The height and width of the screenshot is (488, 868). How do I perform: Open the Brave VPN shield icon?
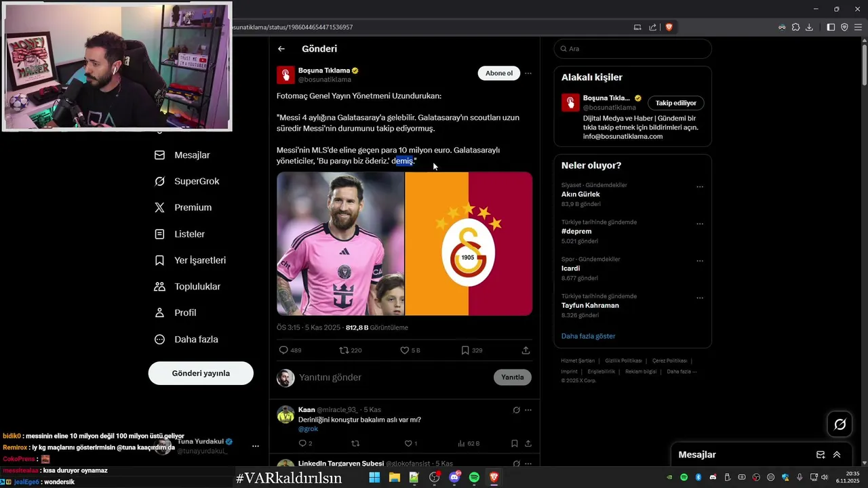[844, 27]
